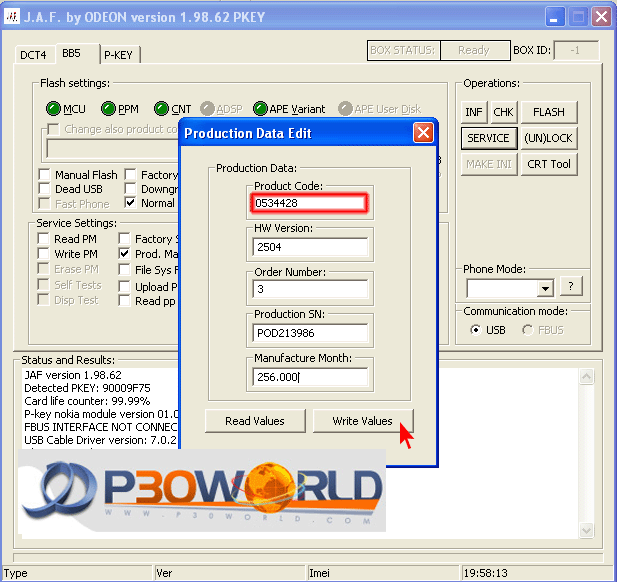The height and width of the screenshot is (582, 617).
Task: Select the USB communication mode
Action: [475, 330]
